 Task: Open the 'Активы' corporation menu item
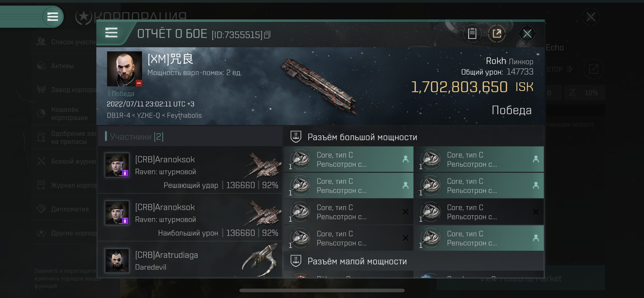(63, 66)
